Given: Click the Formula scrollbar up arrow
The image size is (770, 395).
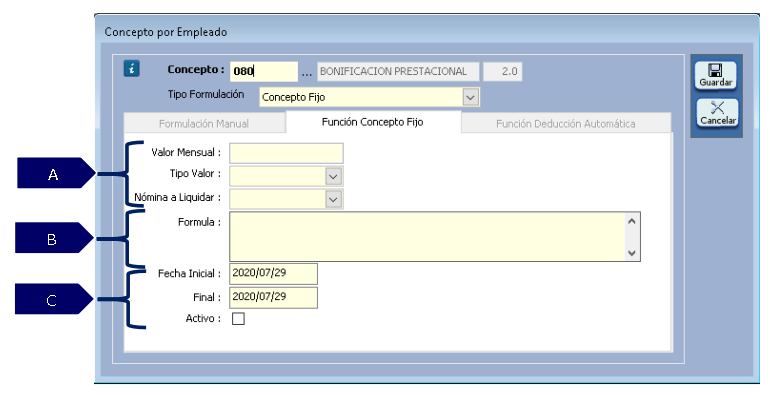Looking at the screenshot, I should (632, 221).
